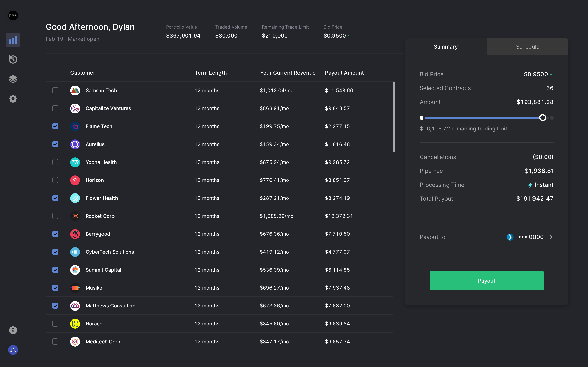Check the Samsan Tech checkbox
The image size is (588, 367).
[x=55, y=91]
